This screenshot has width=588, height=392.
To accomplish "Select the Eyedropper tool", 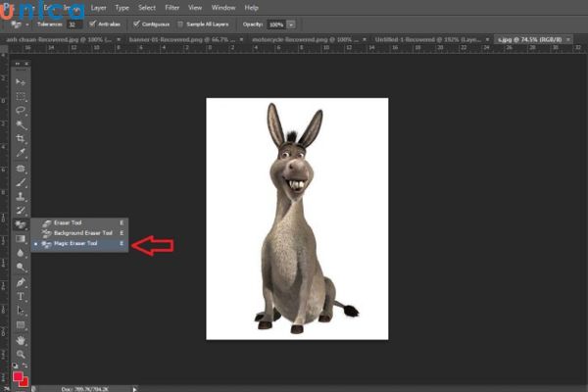I will coord(21,153).
